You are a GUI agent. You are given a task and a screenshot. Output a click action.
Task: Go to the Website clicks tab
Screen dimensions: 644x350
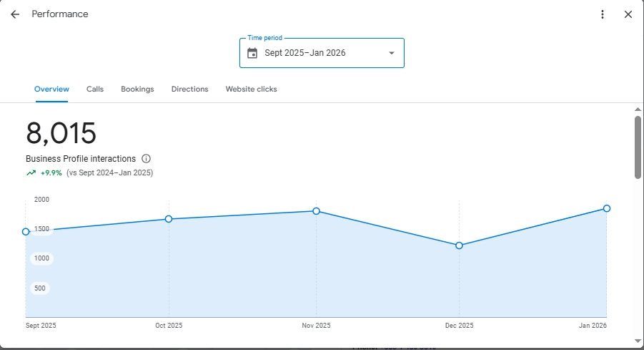pos(251,89)
